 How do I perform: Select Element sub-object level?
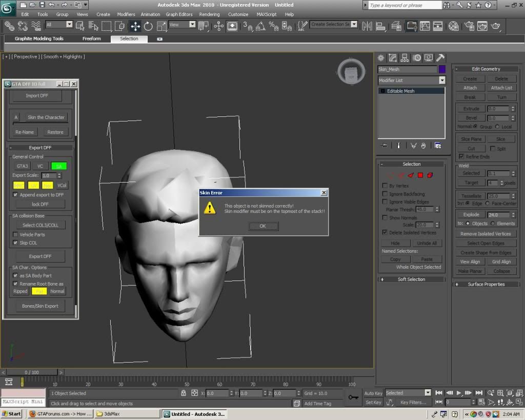tap(430, 175)
